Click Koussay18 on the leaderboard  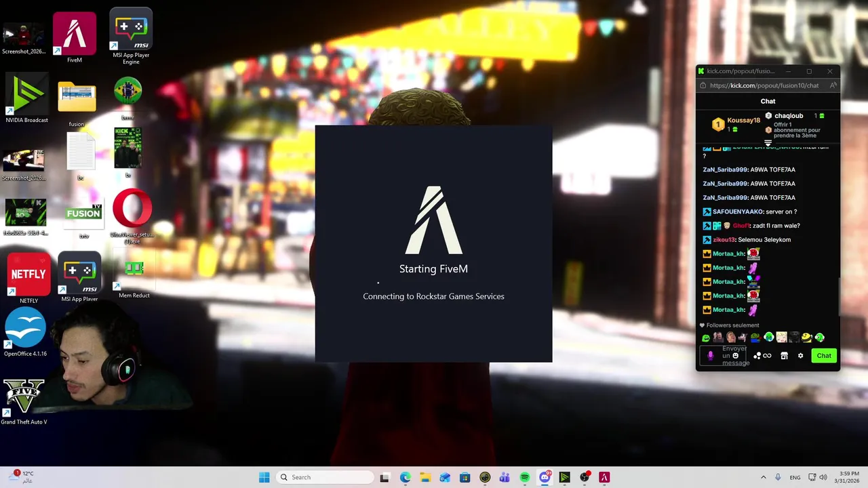743,121
